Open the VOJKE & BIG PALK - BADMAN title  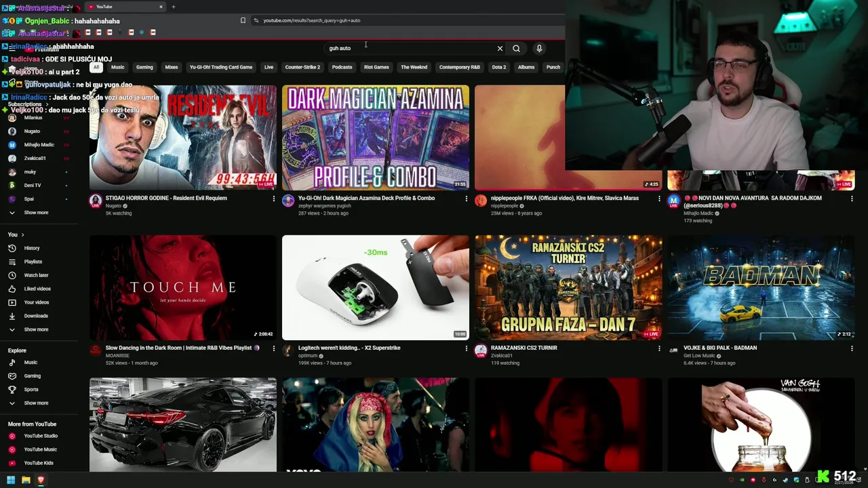720,348
